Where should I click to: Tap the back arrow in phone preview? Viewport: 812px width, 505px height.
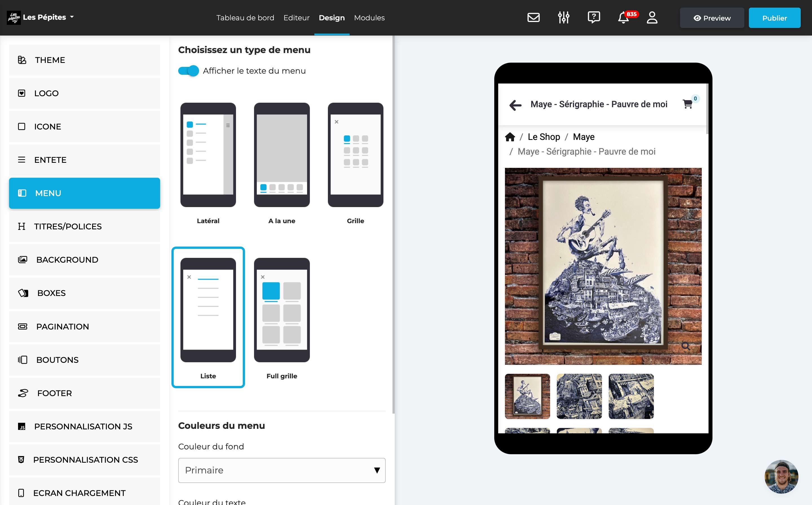(x=515, y=105)
